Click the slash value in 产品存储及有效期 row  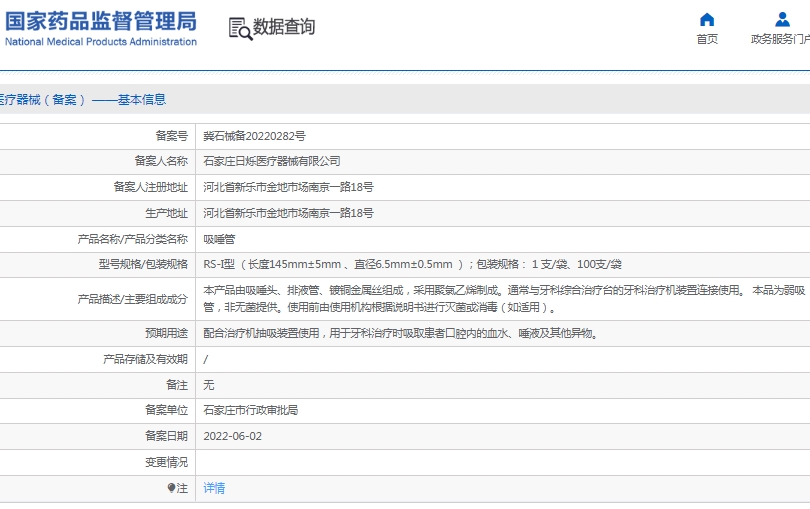[x=206, y=359]
